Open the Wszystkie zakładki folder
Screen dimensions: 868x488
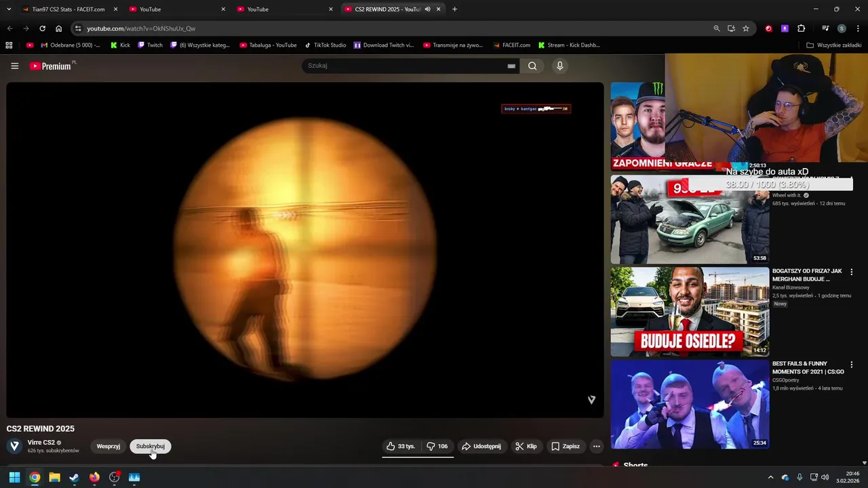click(834, 45)
